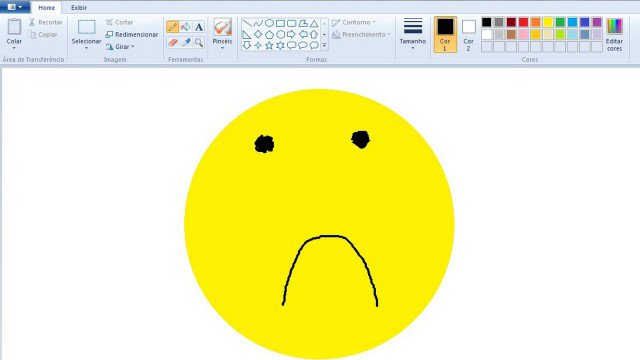Click the frowning mouth line on canvas

[330, 270]
